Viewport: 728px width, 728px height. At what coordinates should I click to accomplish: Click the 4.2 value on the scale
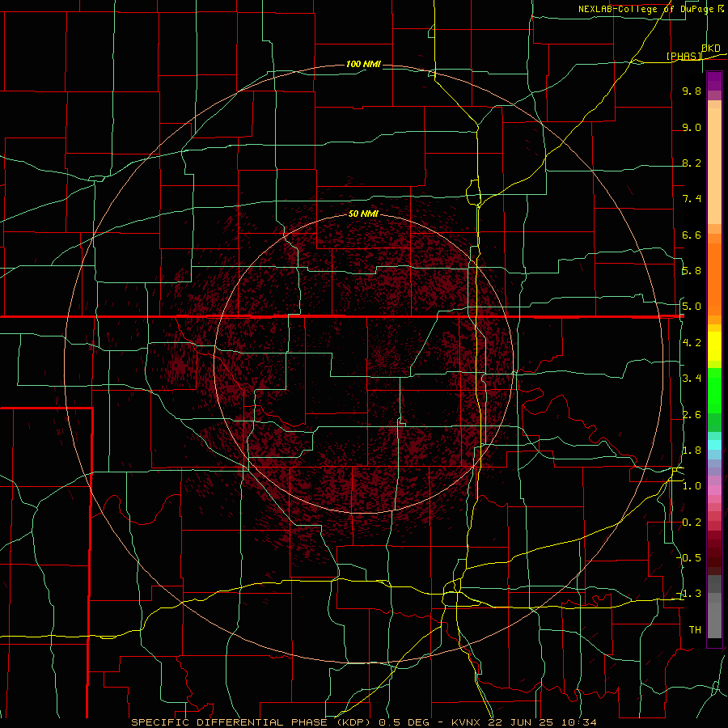coord(692,343)
